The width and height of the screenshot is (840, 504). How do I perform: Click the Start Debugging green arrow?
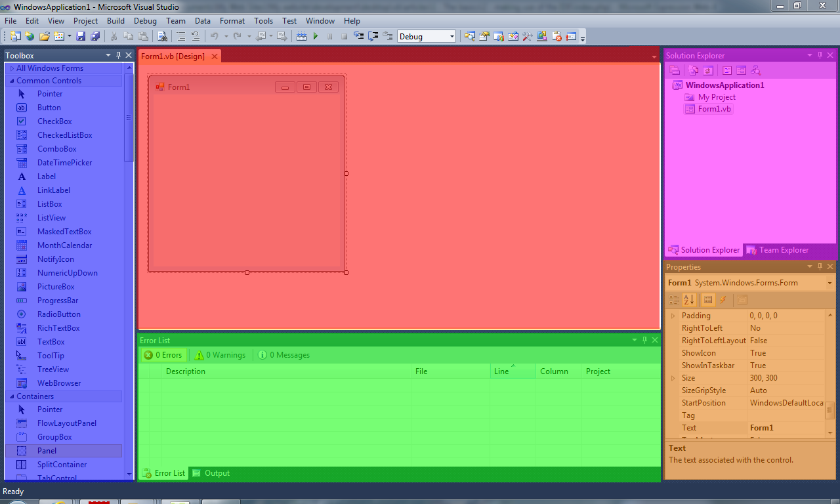316,36
